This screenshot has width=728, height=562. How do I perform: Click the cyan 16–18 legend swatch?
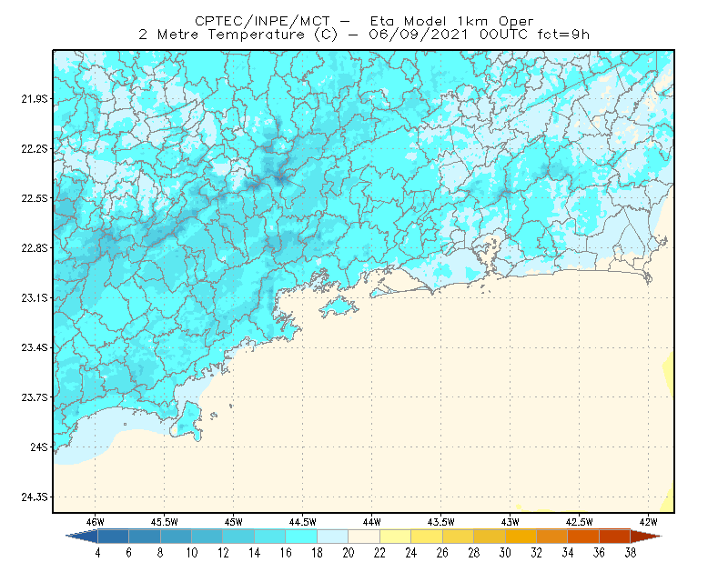click(x=301, y=536)
